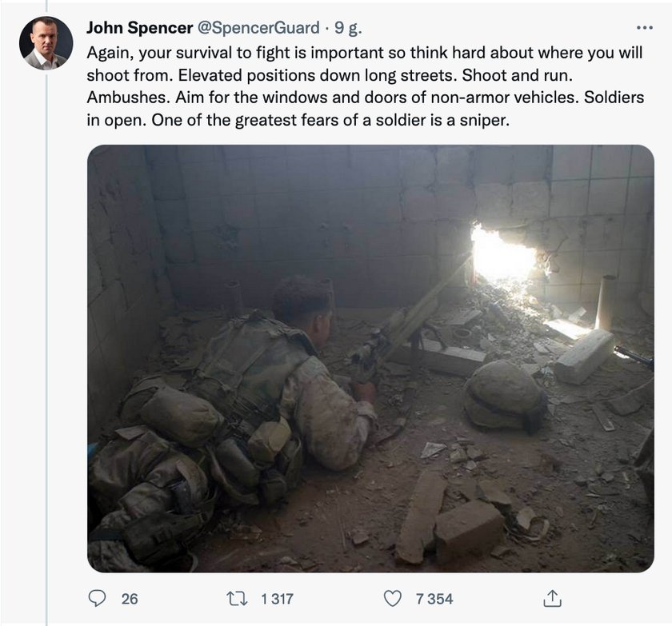This screenshot has width=672, height=626.
Task: View the 26 replies count
Action: [x=130, y=599]
